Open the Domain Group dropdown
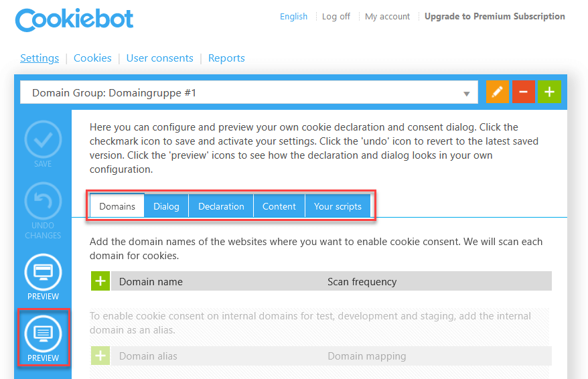 249,92
